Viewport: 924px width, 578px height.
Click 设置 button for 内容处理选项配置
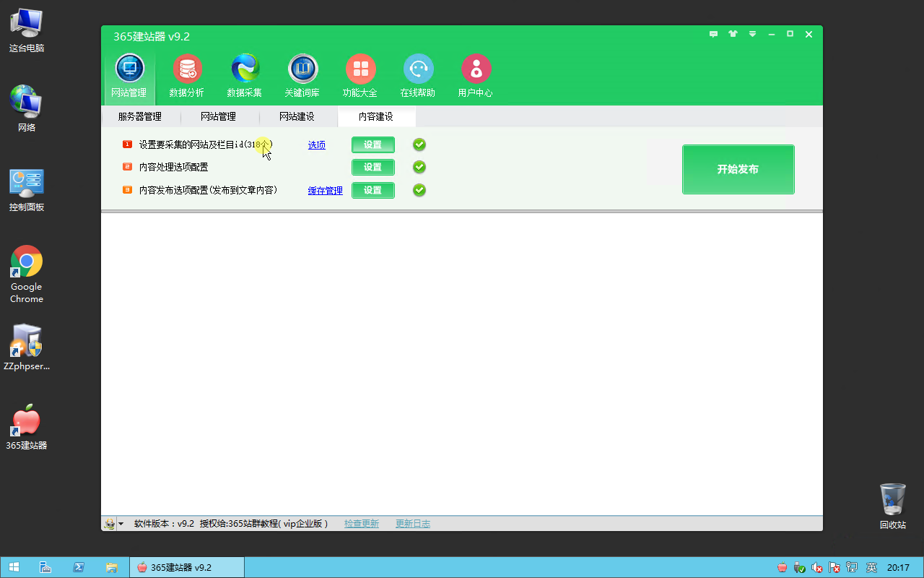pos(373,167)
